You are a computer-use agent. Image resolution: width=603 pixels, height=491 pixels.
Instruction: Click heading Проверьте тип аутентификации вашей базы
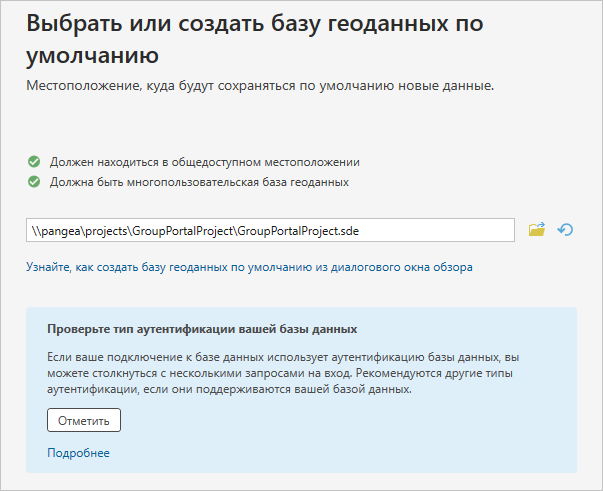(202, 328)
